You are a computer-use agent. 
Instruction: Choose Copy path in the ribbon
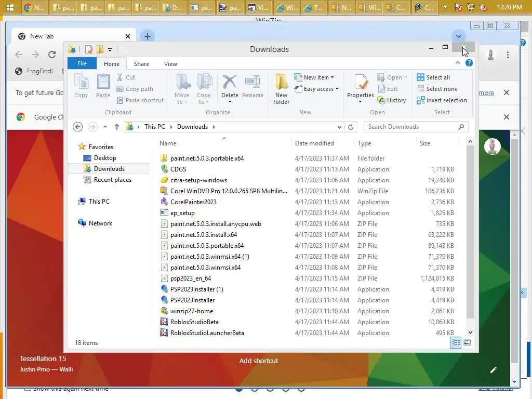[x=135, y=89]
